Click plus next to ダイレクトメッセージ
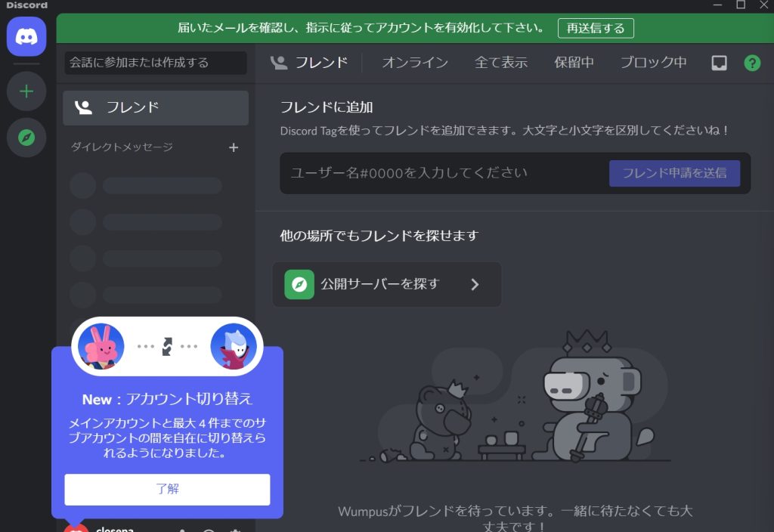Viewport: 774px width, 532px height. 234,147
